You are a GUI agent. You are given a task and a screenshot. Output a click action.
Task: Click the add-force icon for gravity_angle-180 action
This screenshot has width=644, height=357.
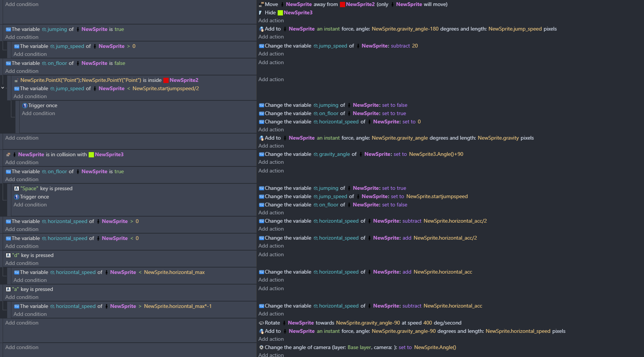[261, 29]
